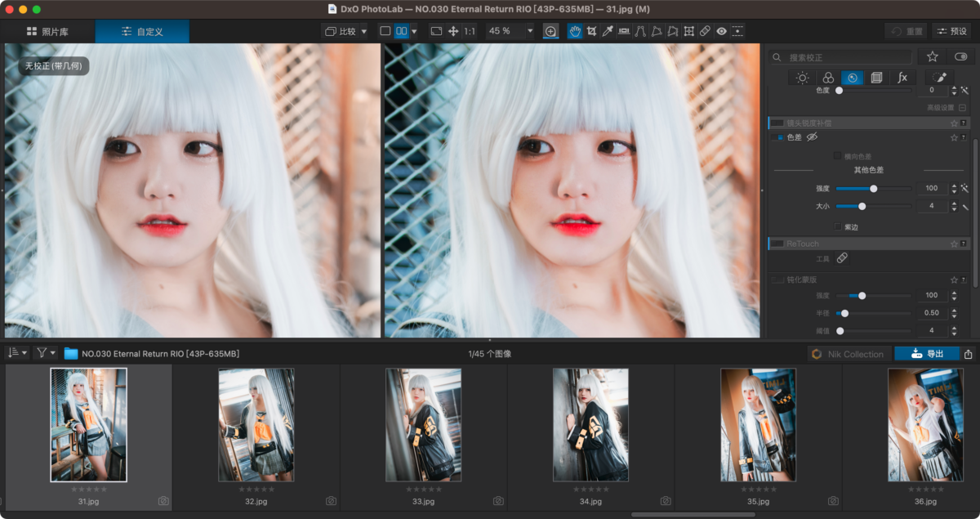The height and width of the screenshot is (519, 980).
Task: Activate the crop tool in toolbar
Action: point(591,31)
